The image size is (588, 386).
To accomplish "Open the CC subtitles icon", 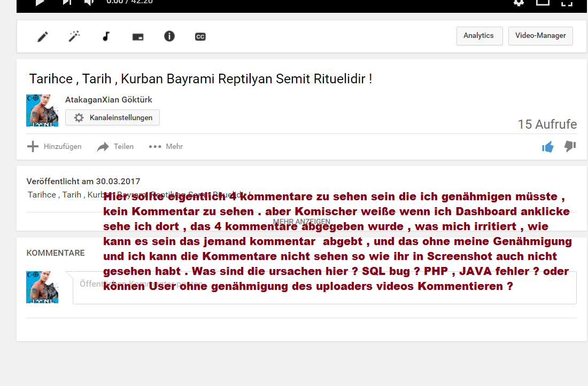I will 200,37.
